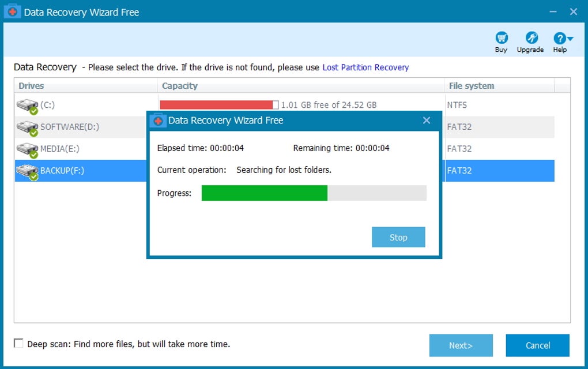
Task: Close the scan progress dialog
Action: [427, 121]
